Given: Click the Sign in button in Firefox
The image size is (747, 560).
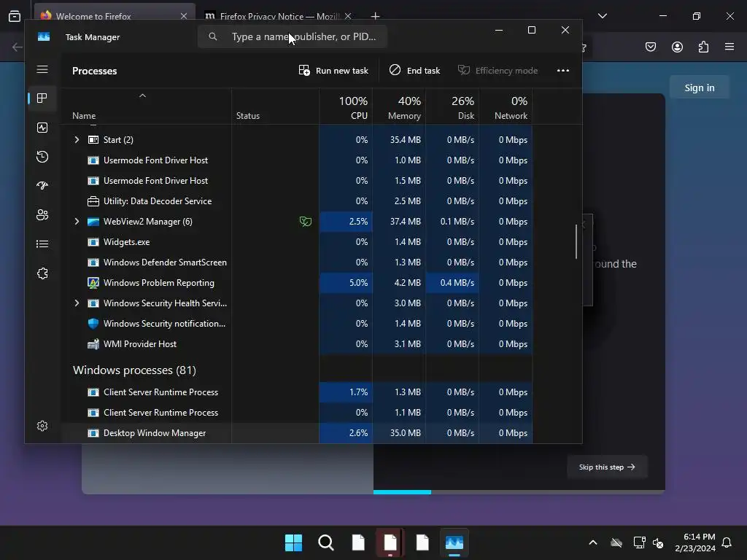Looking at the screenshot, I should 700,87.
